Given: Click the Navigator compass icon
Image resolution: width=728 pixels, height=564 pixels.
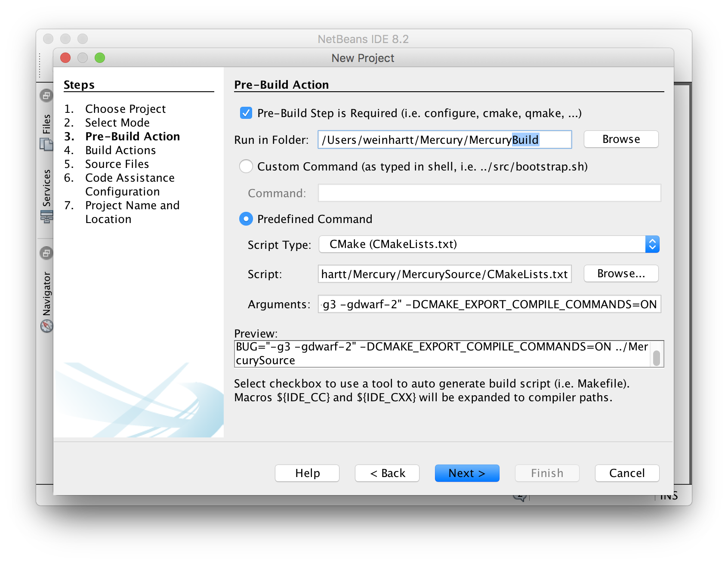Looking at the screenshot, I should pyautogui.click(x=46, y=326).
